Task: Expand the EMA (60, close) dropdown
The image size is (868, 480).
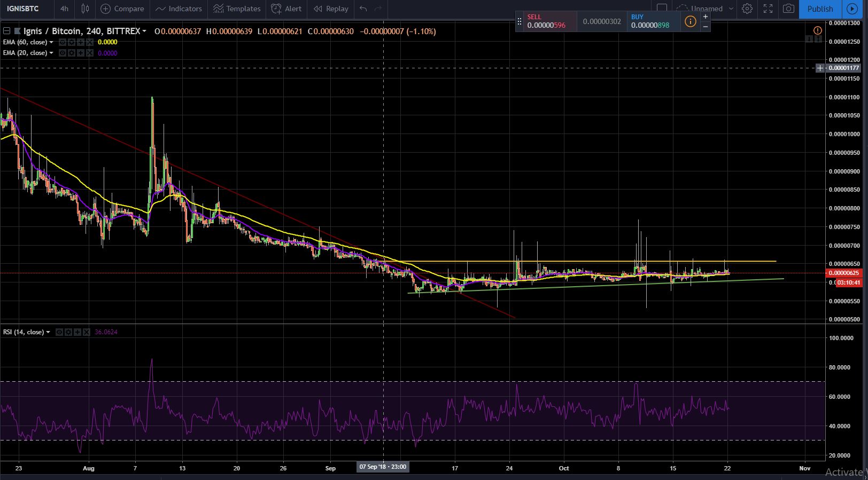Action: click(51, 42)
